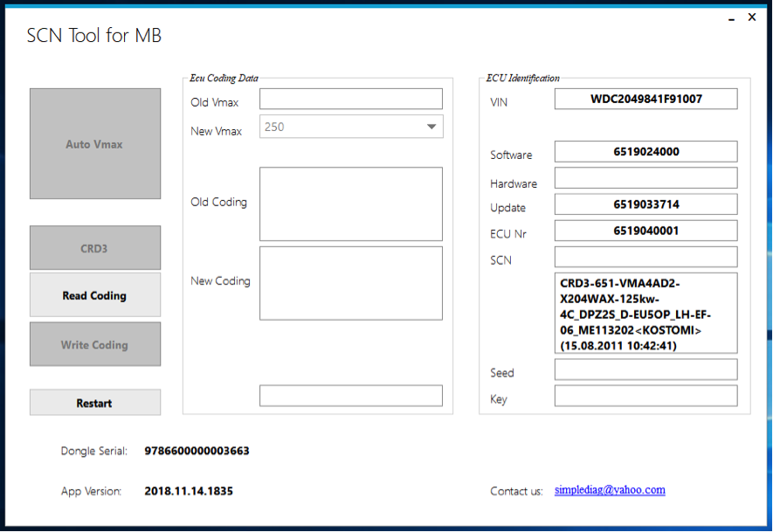Image resolution: width=773 pixels, height=532 pixels.
Task: Focus the Old Vmax input field
Action: [351, 99]
